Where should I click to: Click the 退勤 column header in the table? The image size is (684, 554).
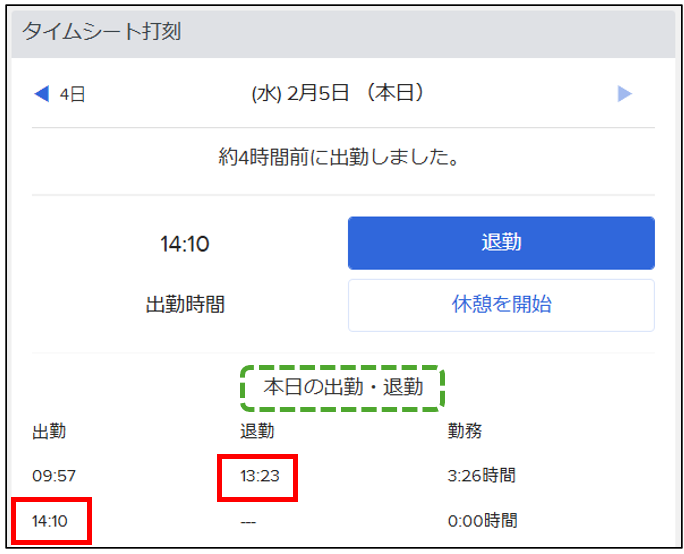[257, 431]
